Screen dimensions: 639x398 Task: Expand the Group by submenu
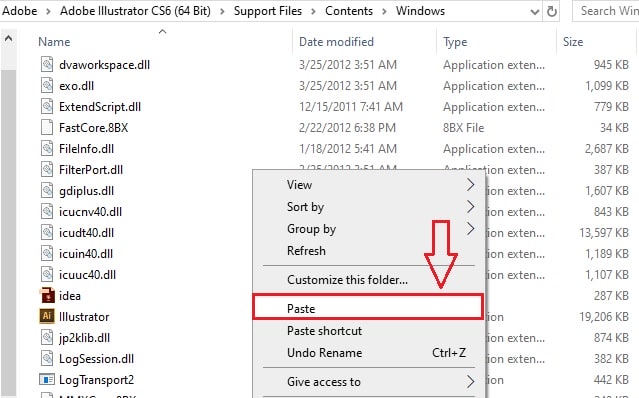pyautogui.click(x=470, y=229)
